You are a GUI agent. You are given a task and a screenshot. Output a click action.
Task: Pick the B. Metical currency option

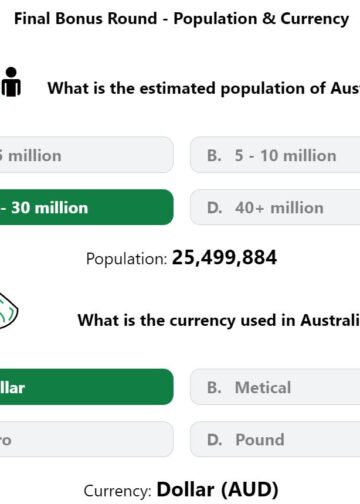275,387
